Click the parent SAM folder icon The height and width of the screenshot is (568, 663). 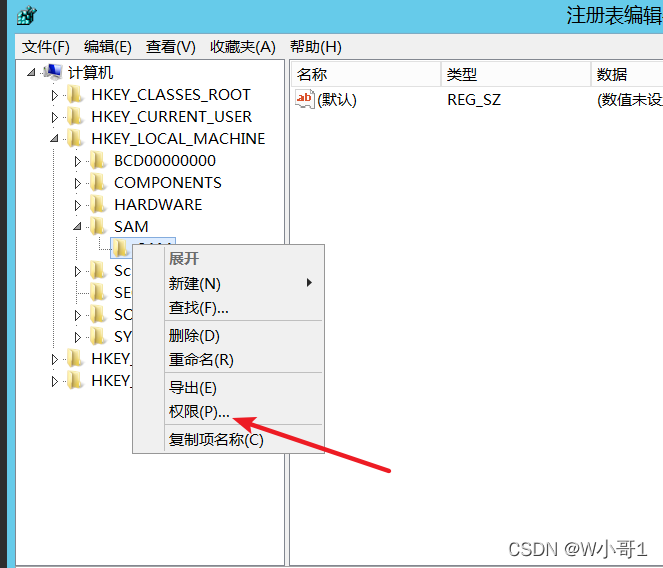point(98,226)
